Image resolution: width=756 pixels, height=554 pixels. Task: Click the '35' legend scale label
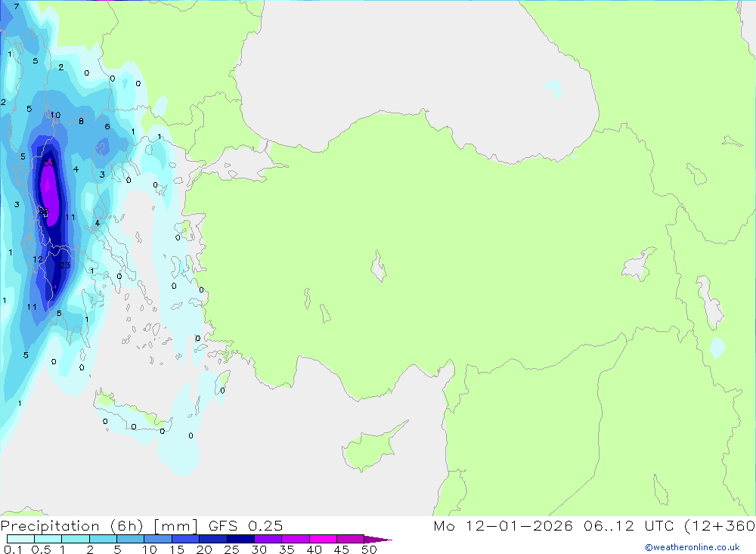[x=287, y=549]
